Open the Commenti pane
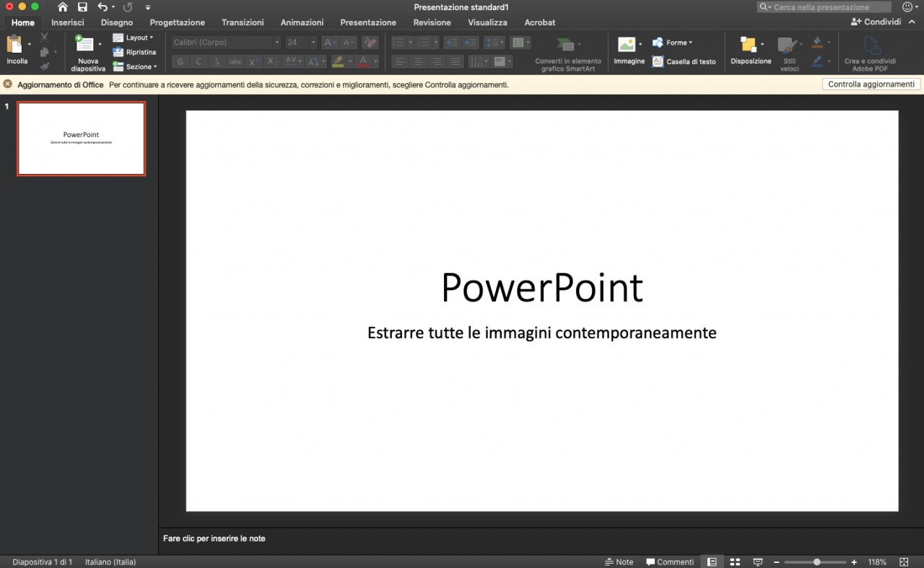Image resolution: width=924 pixels, height=568 pixels. click(670, 562)
